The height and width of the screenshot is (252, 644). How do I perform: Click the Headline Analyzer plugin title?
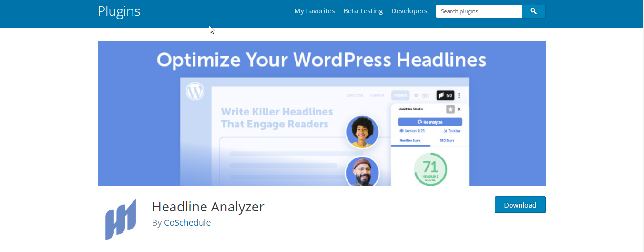(208, 207)
